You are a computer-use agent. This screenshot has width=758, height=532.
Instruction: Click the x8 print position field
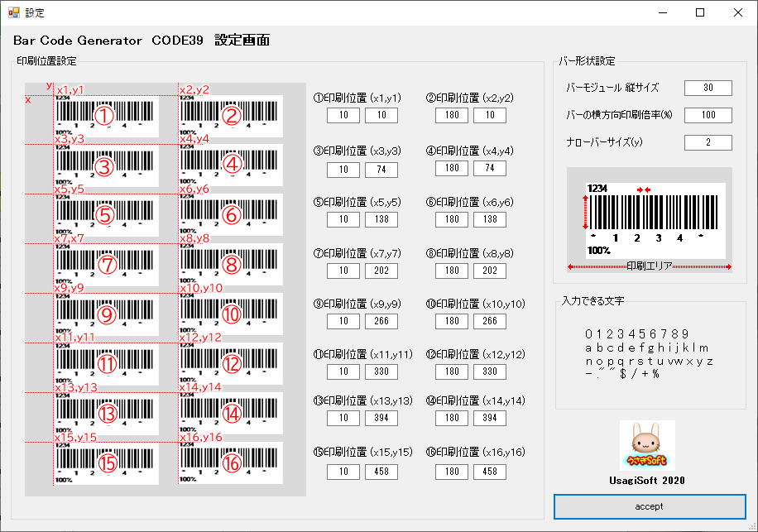click(452, 271)
